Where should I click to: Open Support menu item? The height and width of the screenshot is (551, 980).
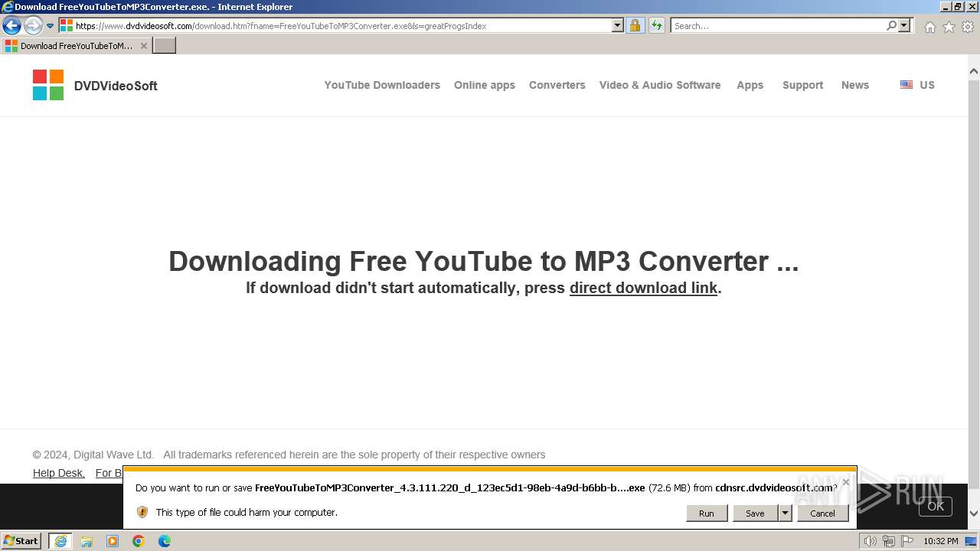click(803, 85)
